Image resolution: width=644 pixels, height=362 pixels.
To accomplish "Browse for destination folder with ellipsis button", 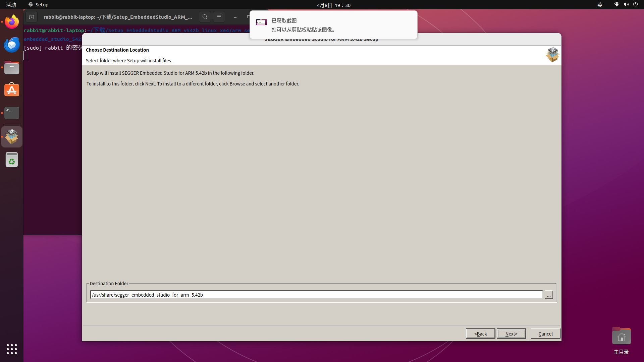I will point(549,295).
